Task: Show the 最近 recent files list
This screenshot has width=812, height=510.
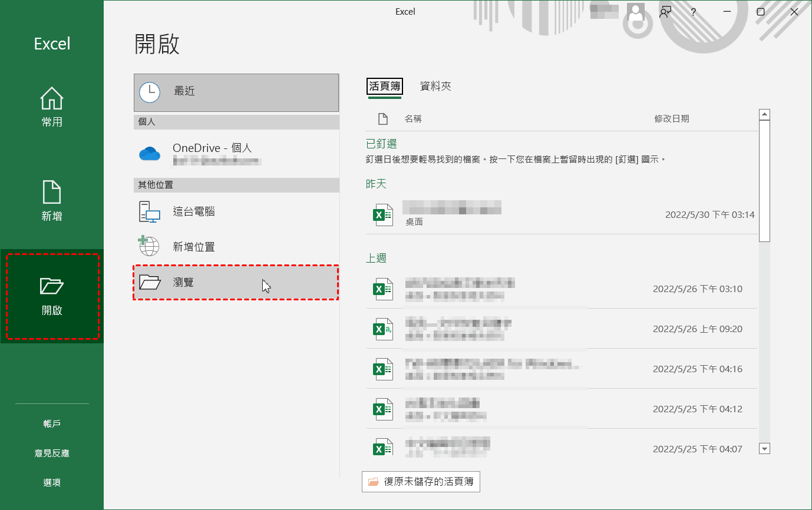Action: tap(236, 92)
